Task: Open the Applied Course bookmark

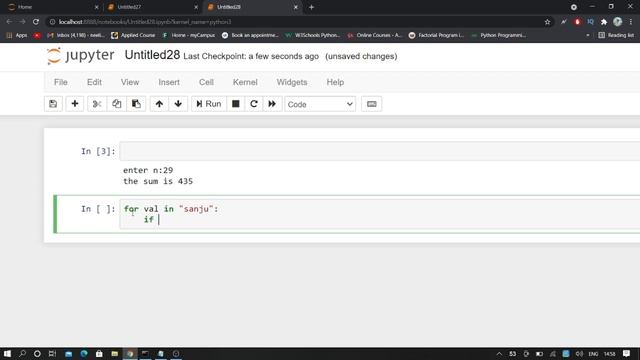Action: (133, 36)
